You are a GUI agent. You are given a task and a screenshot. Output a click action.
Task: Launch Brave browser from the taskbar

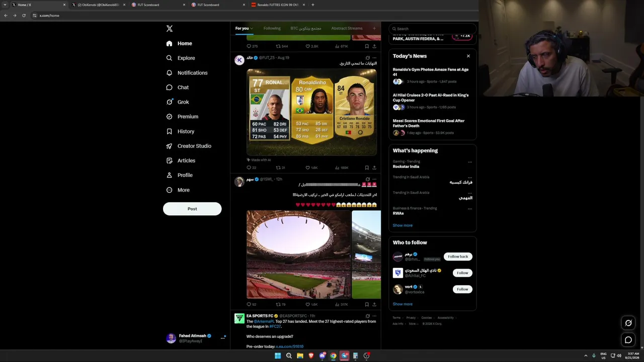[x=311, y=356]
